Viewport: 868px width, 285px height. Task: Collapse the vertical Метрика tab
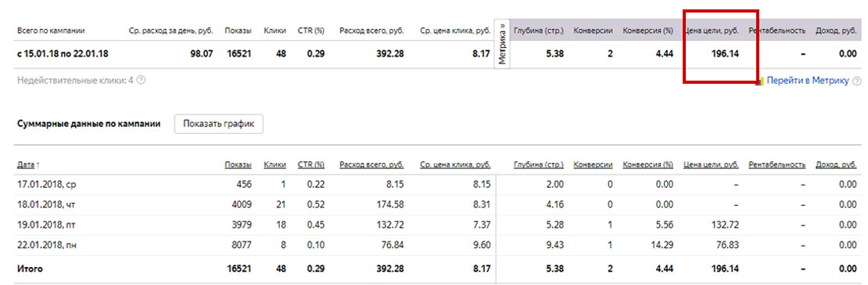click(x=502, y=44)
